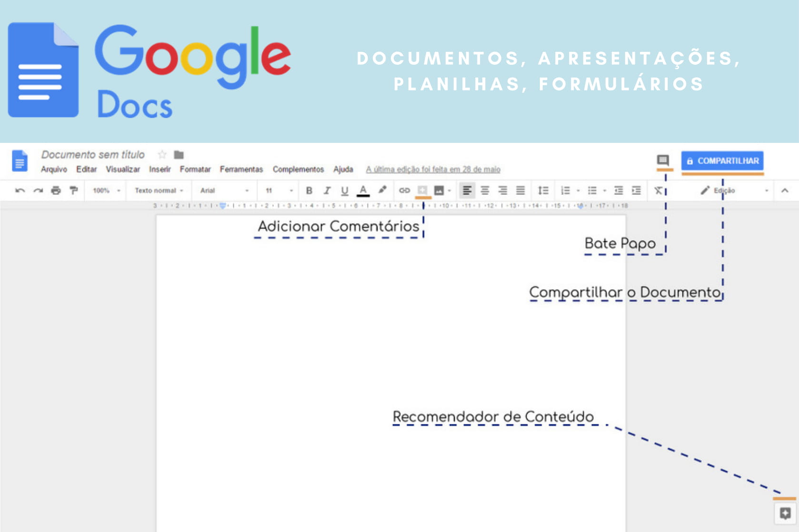Click the COMPARTILHAR share button

pos(722,161)
